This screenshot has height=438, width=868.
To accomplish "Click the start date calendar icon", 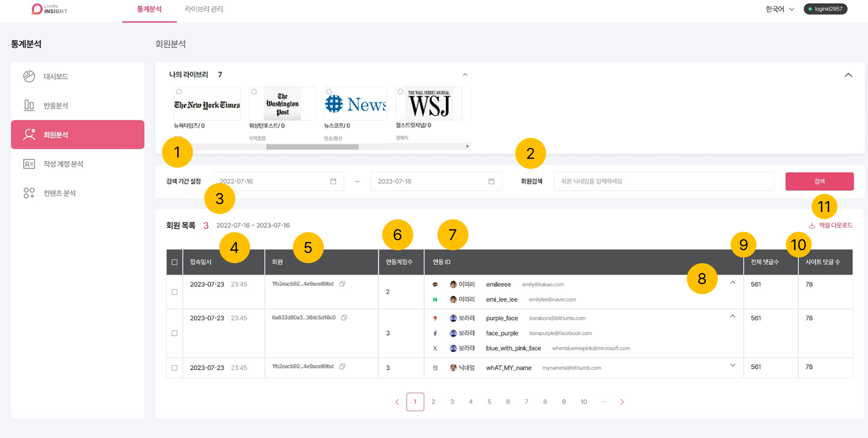I will click(x=333, y=181).
